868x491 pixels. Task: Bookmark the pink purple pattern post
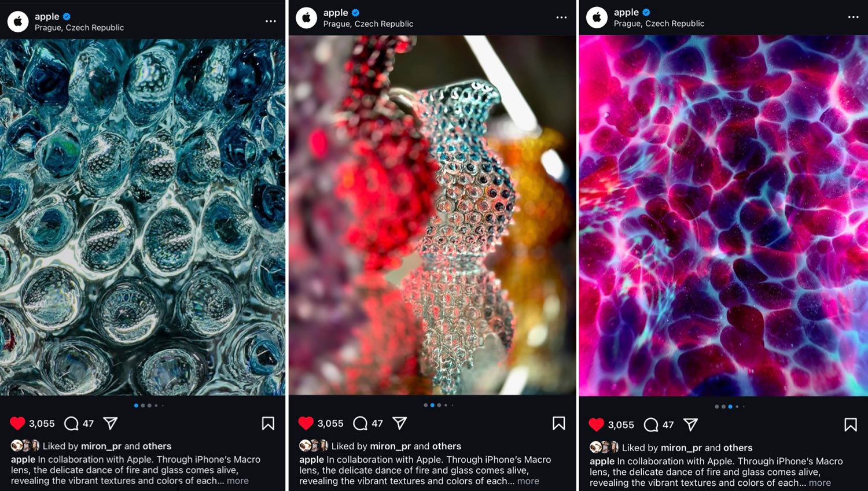(x=850, y=424)
